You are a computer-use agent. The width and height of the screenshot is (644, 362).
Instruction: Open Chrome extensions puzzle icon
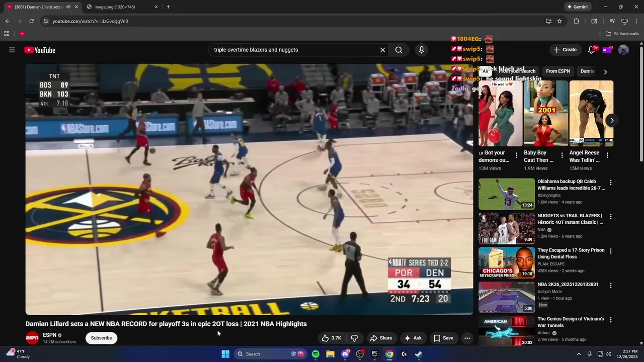(577, 21)
